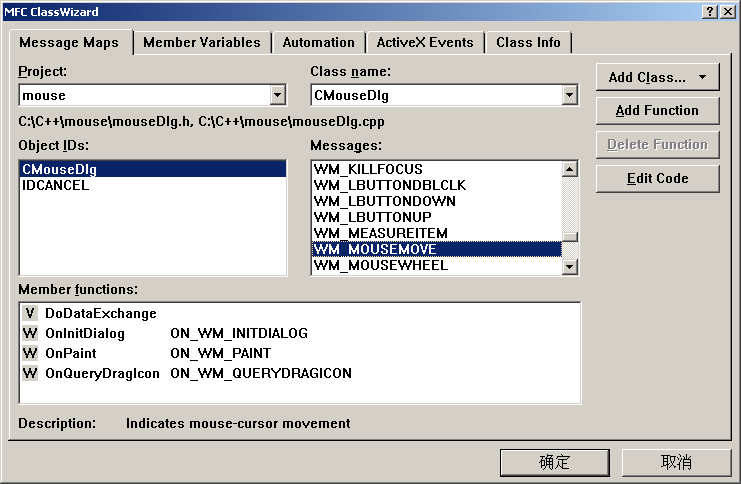Select OnInitDialog member function
Image resolution: width=741 pixels, height=484 pixels.
point(85,333)
